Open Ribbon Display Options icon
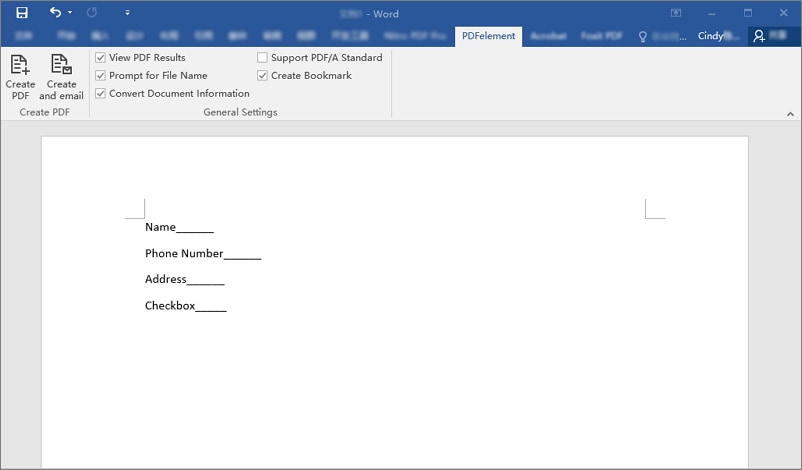The height and width of the screenshot is (470, 802). (676, 13)
